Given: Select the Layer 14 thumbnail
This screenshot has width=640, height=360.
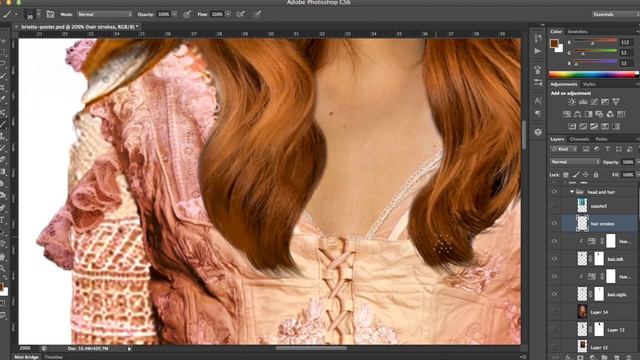Looking at the screenshot, I should coord(582,312).
